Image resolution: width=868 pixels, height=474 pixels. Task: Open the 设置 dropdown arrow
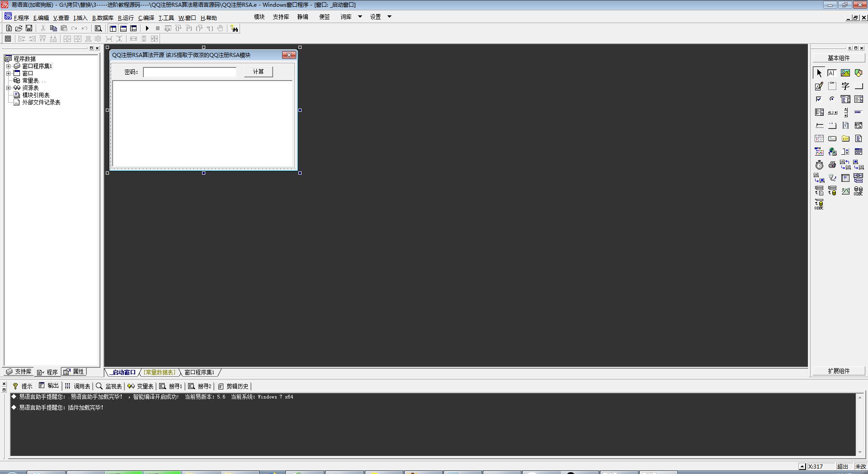[389, 17]
